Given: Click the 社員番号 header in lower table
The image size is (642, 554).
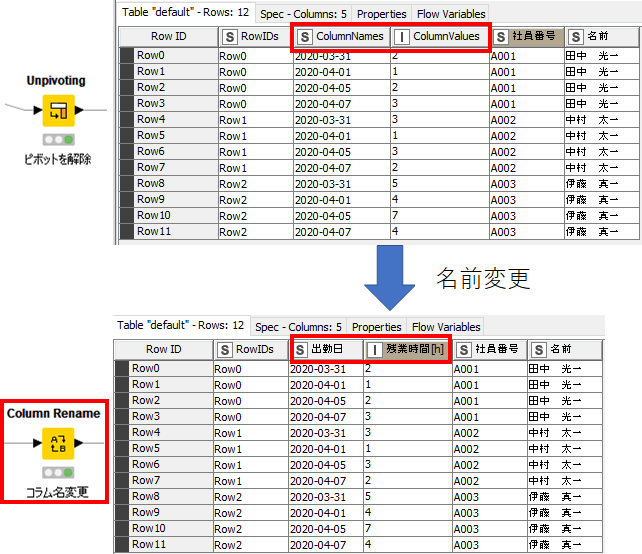Looking at the screenshot, I should pyautogui.click(x=490, y=349).
